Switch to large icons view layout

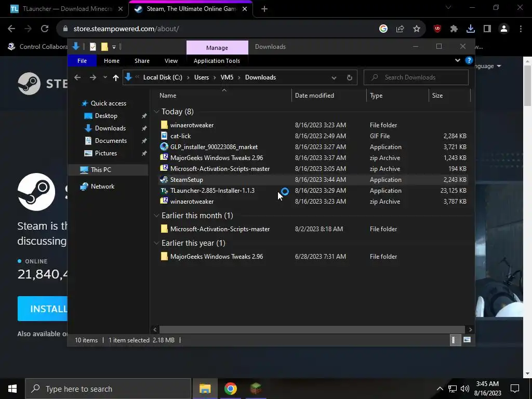pyautogui.click(x=467, y=340)
